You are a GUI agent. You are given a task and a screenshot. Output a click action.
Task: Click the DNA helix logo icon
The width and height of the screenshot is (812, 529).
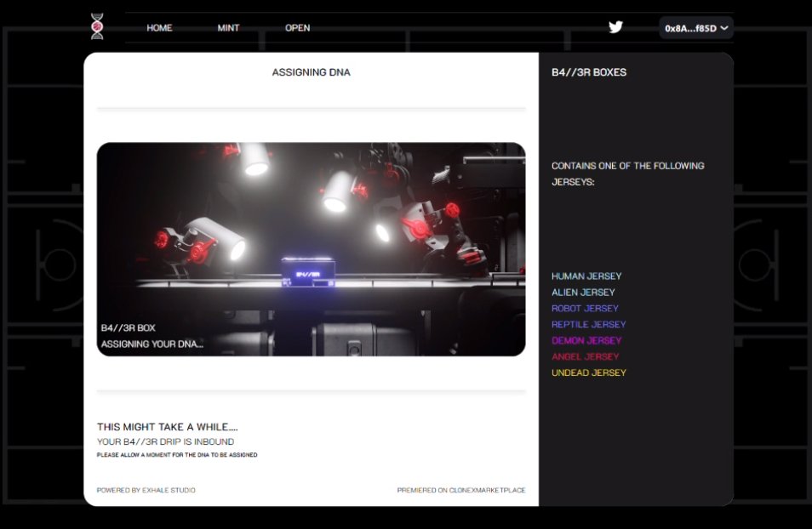click(x=97, y=26)
